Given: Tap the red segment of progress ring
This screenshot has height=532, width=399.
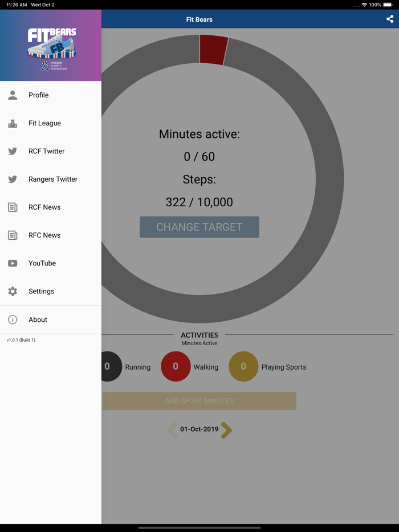Looking at the screenshot, I should pos(213,50).
